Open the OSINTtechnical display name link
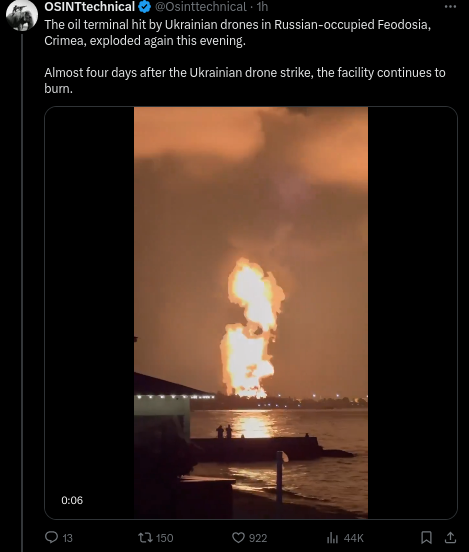469x552 pixels. [89, 6]
